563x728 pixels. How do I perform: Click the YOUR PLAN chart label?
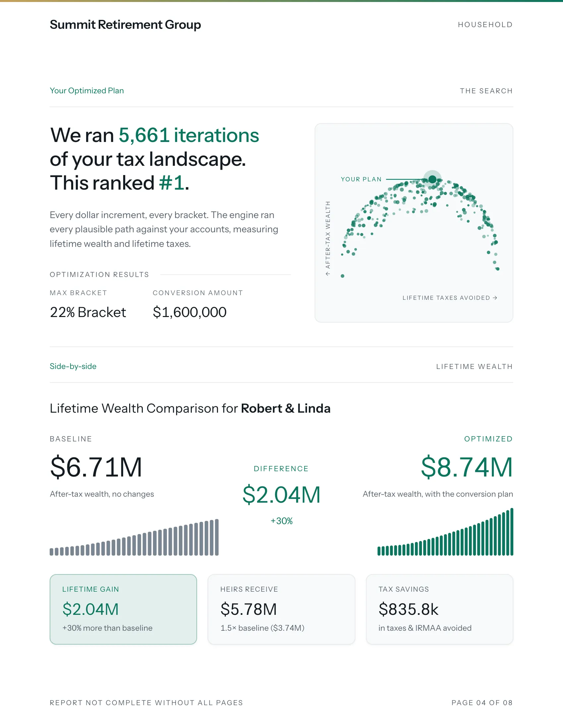(361, 179)
